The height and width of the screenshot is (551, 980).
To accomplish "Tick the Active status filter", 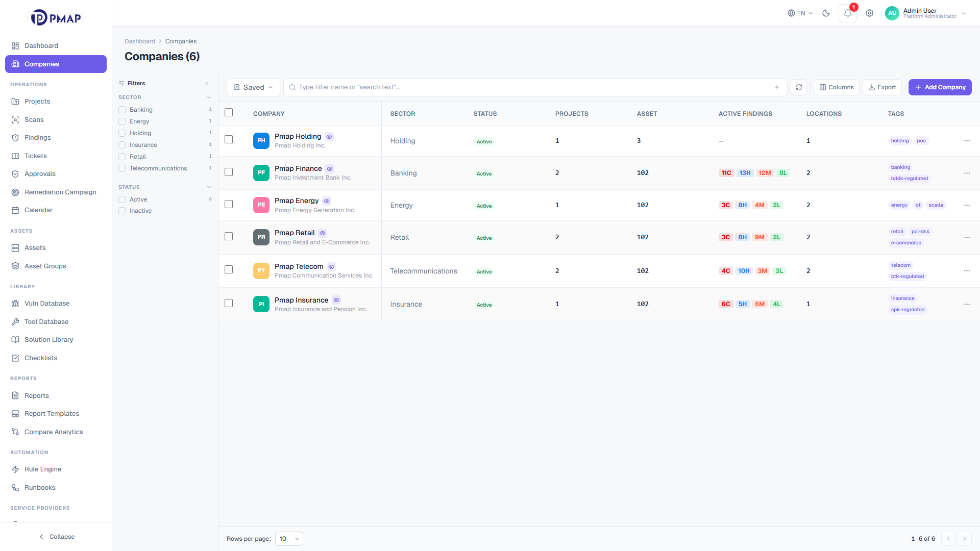I will [x=122, y=199].
